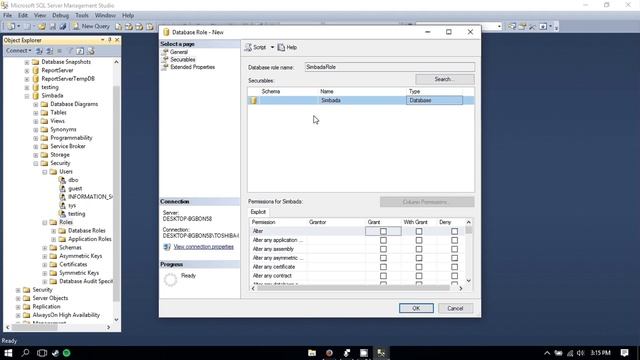Click Simbada database icon in tree
640x360 pixels.
click(36, 96)
